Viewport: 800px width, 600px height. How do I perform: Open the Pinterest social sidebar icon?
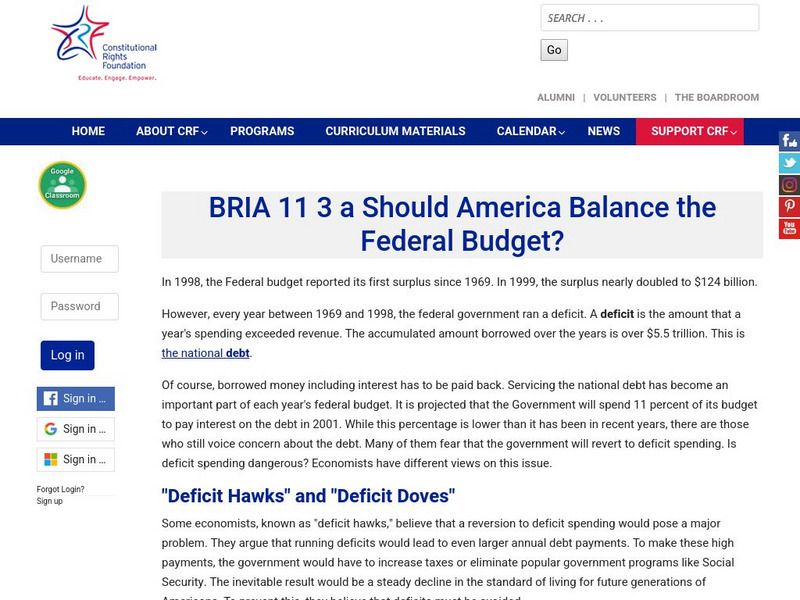789,206
